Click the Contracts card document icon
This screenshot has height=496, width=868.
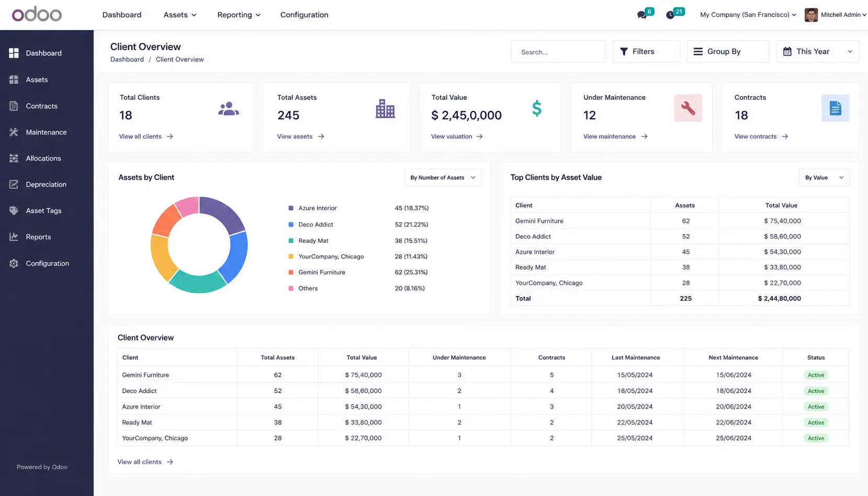point(835,108)
